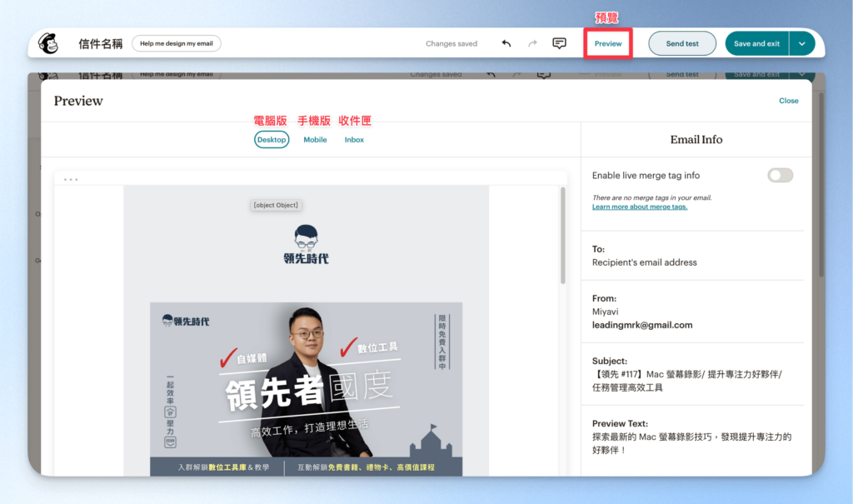Viewport: 853px width, 504px height.
Task: Switch to the Mobile preview tab
Action: point(315,140)
